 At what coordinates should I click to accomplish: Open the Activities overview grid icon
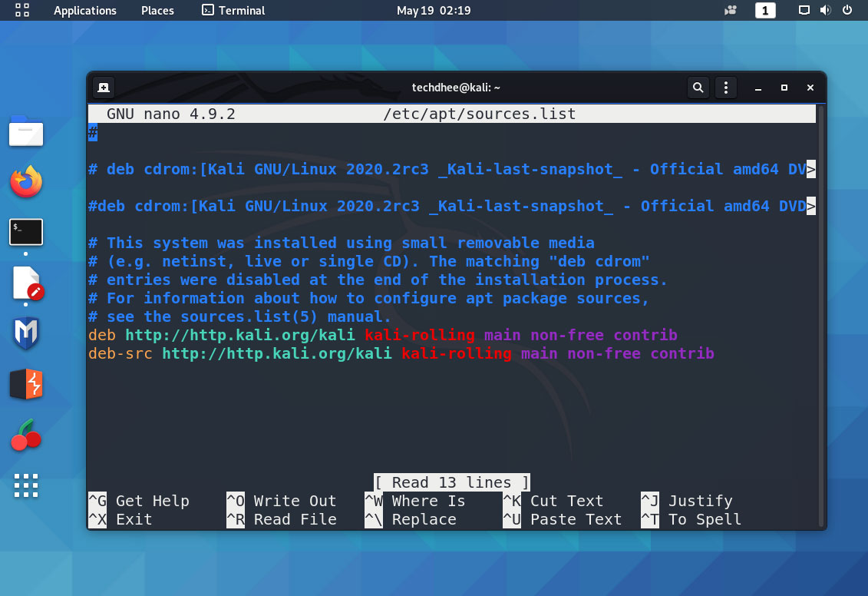coord(22,10)
